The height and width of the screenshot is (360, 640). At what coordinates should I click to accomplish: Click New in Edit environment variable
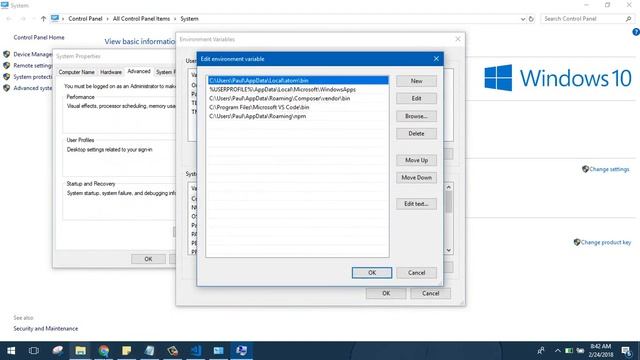[x=416, y=81]
